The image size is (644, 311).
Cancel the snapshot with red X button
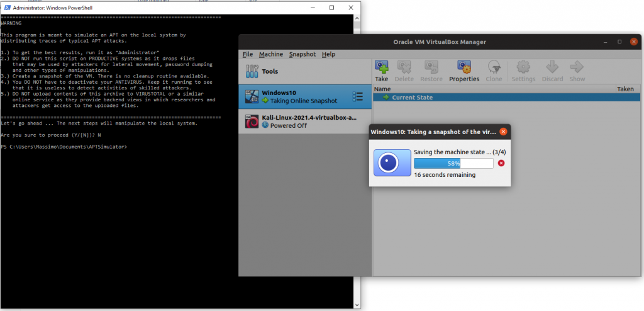501,163
